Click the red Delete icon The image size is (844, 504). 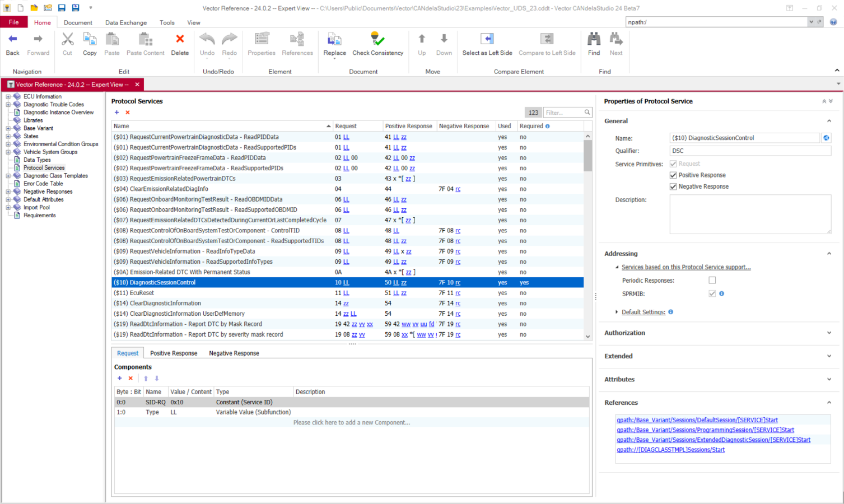[180, 39]
